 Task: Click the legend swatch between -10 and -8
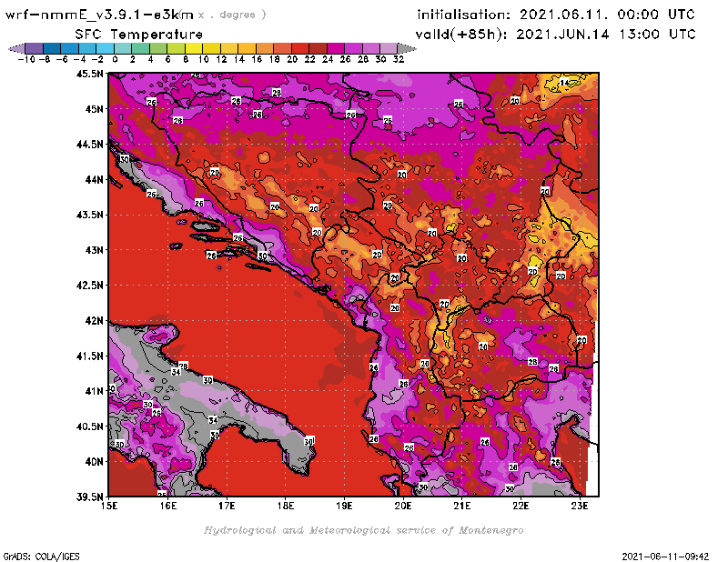tap(35, 49)
